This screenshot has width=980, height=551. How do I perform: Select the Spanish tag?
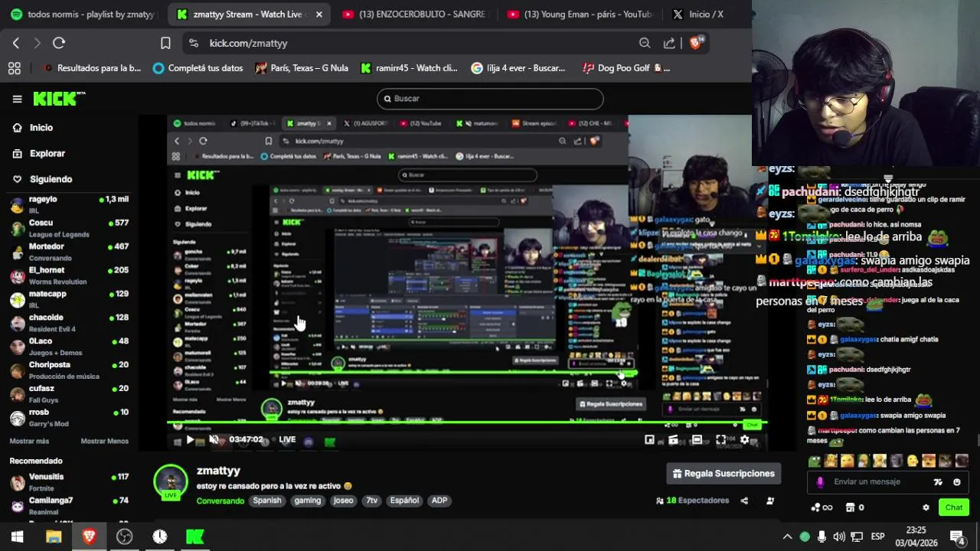click(x=267, y=500)
